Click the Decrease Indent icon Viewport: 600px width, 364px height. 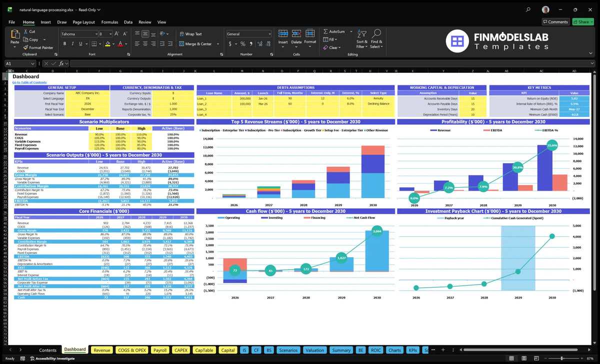[162, 44]
